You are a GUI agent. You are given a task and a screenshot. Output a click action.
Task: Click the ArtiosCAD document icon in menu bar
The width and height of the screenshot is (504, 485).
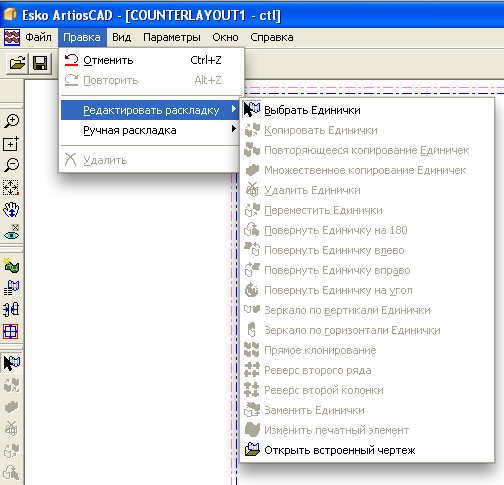click(12, 37)
